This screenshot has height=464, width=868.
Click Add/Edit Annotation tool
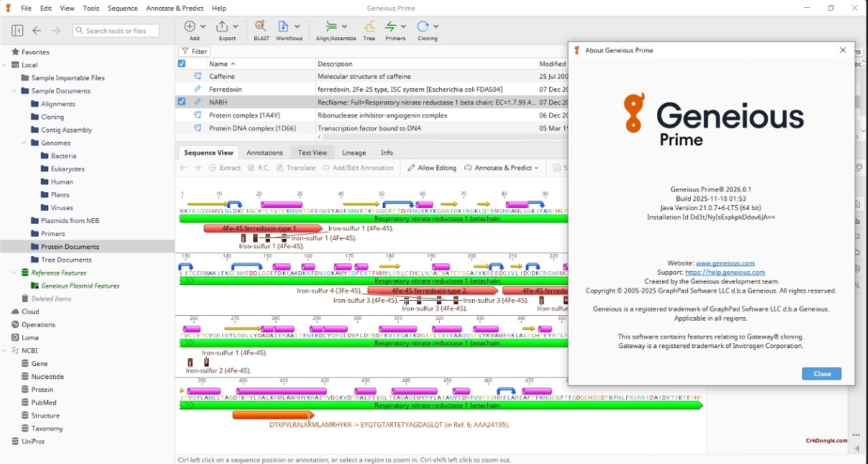[x=358, y=168]
